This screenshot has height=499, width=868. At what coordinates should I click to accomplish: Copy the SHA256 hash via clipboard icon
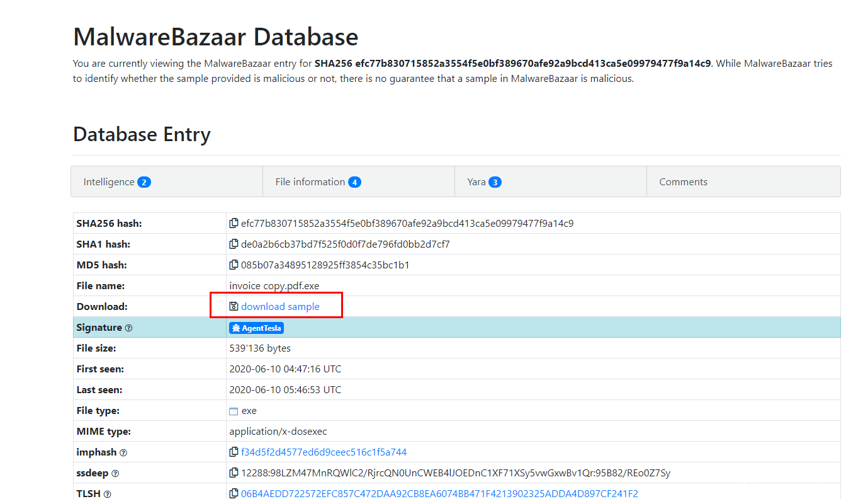[x=234, y=223]
